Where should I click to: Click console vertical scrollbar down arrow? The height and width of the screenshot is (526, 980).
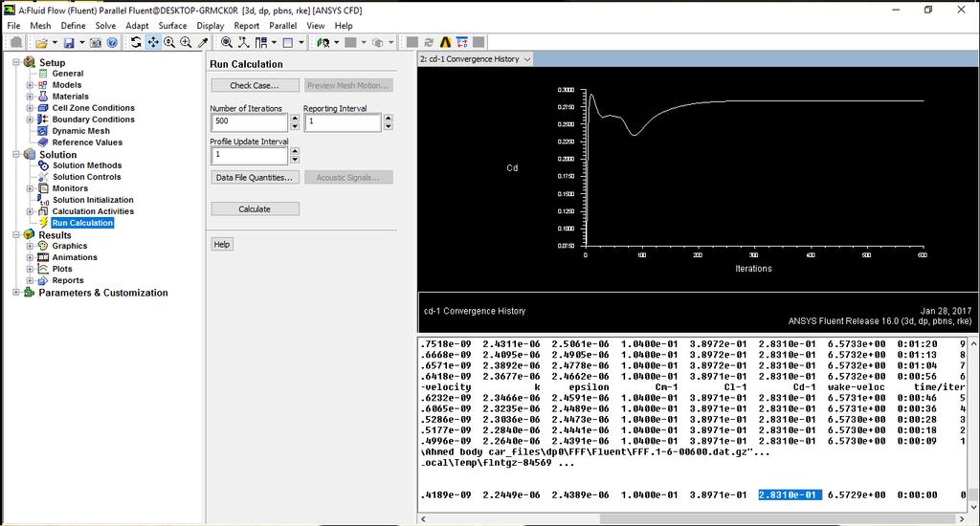pos(973,507)
